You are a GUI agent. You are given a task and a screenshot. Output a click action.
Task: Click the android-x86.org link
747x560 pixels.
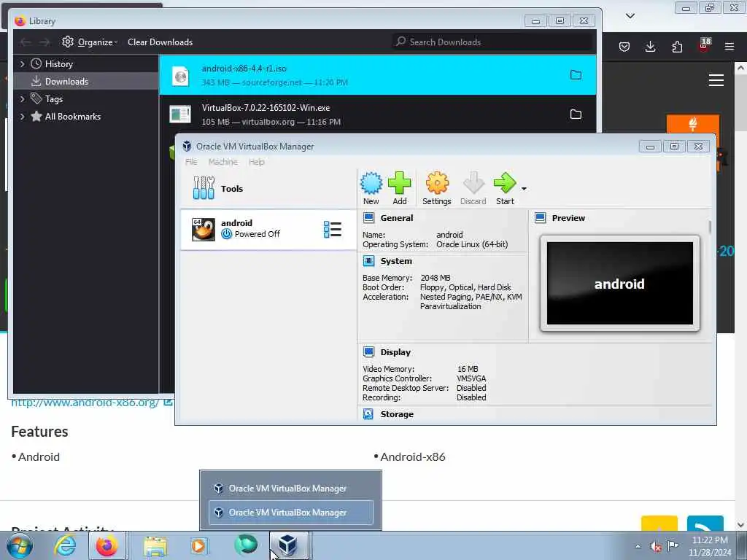pos(85,402)
